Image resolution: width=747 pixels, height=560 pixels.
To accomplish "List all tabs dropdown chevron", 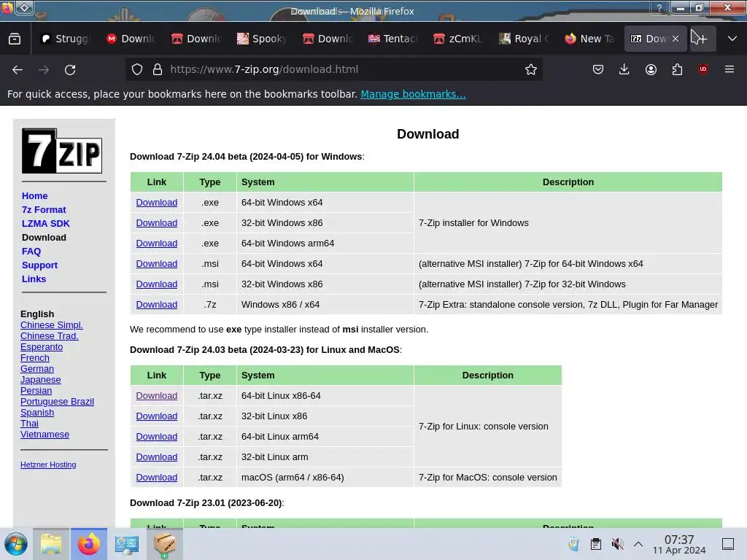I will coord(732,39).
